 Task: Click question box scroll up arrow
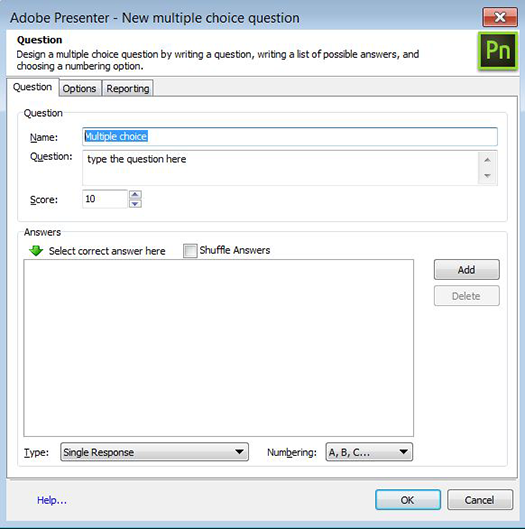click(x=487, y=160)
